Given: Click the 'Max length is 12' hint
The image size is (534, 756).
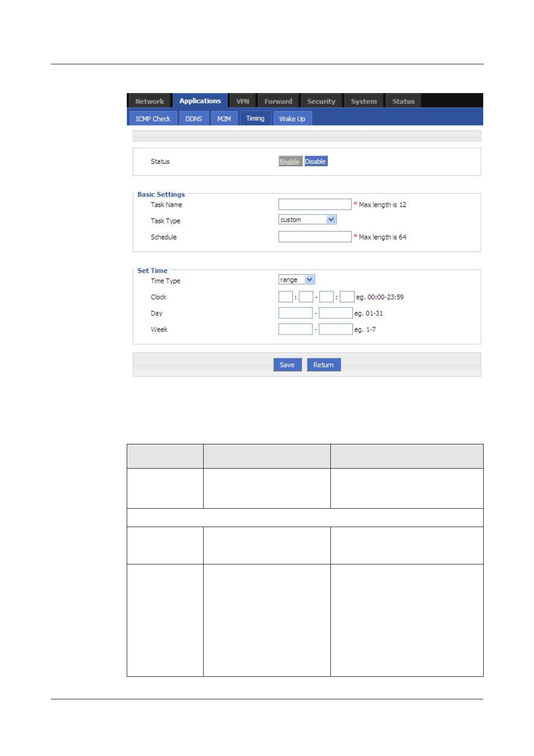Looking at the screenshot, I should (x=382, y=205).
